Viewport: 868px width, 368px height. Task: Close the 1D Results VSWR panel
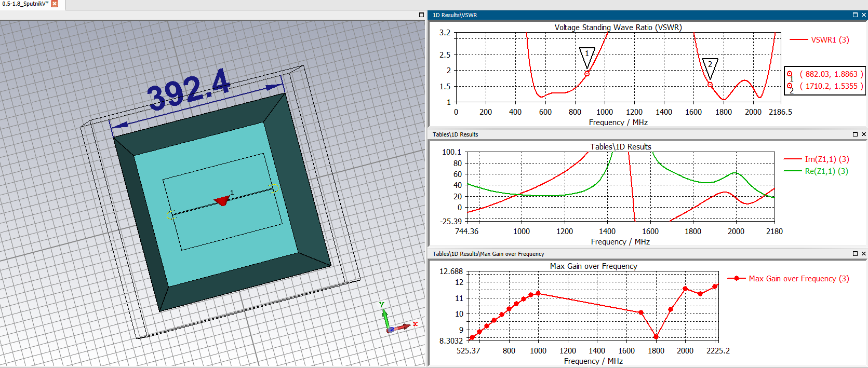coord(863,15)
